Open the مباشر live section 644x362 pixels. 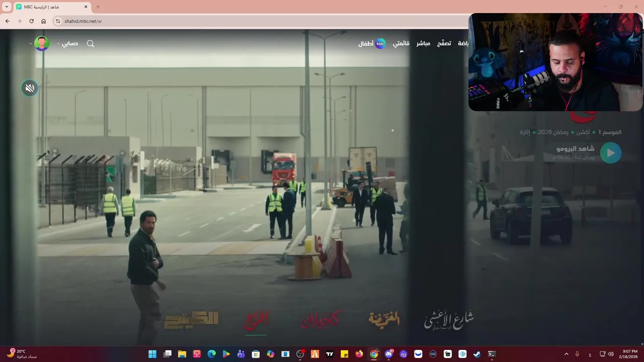pyautogui.click(x=423, y=44)
